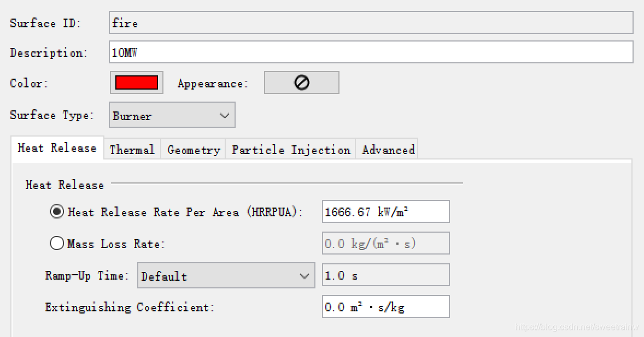Switch to the Geometry tab
Image resolution: width=644 pixels, height=337 pixels.
click(x=194, y=150)
